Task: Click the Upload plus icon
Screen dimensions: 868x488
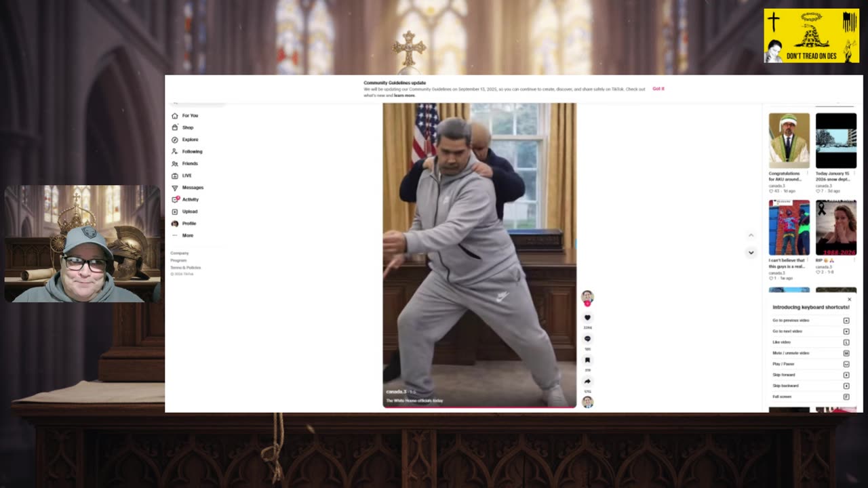Action: coord(174,211)
